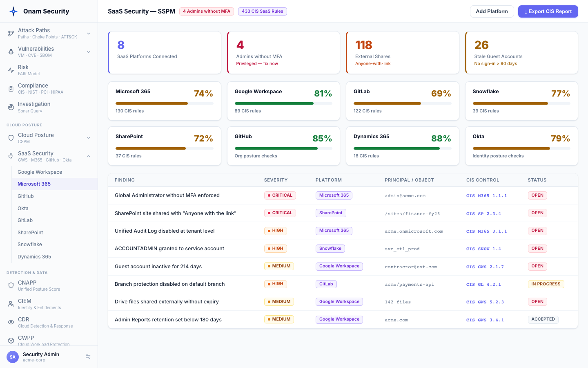Open SharePoint sidebar item
The image size is (588, 368).
[x=55, y=233]
